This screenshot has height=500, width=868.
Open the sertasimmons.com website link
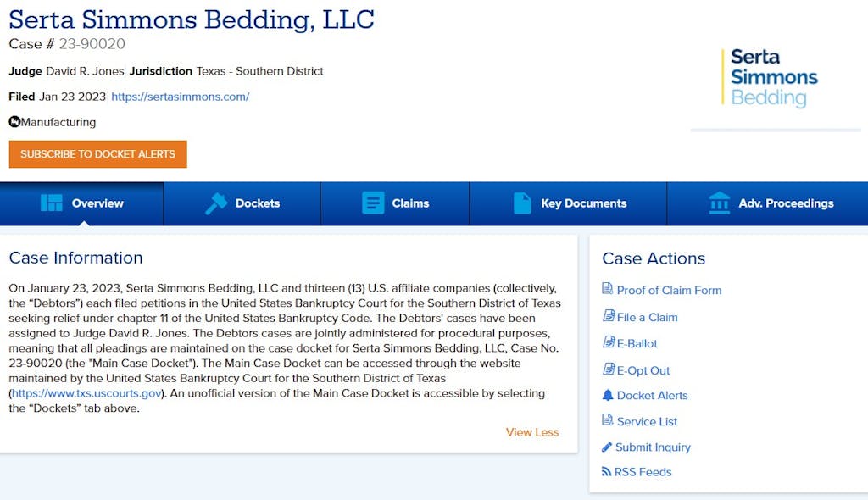(180, 97)
